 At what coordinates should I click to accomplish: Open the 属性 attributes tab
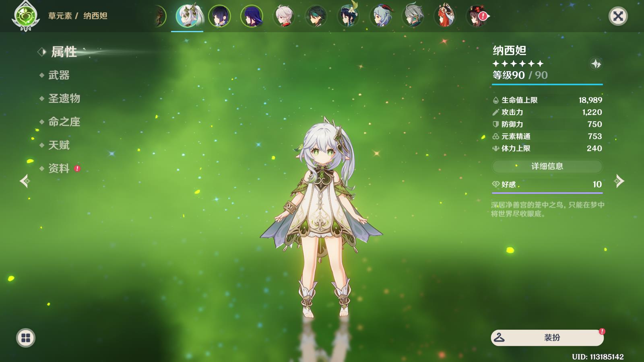coord(64,51)
